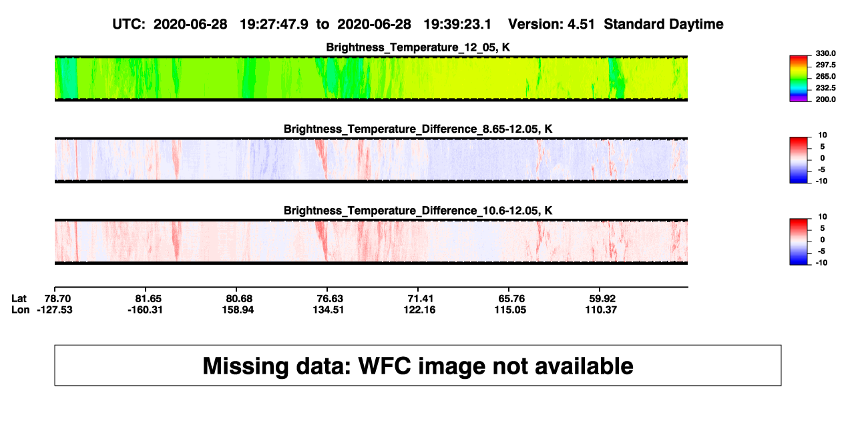Click the Brightness_Temperature_12_05 image strip
This screenshot has width=868, height=445.
click(x=371, y=78)
